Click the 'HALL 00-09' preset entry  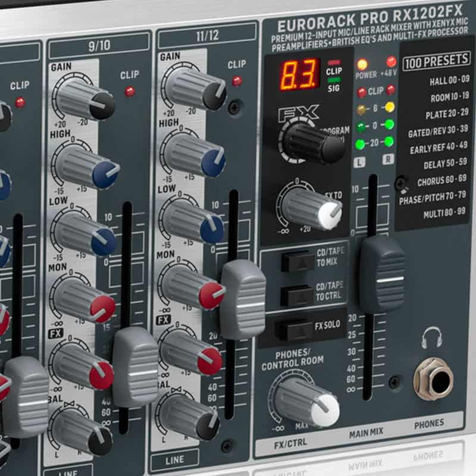click(x=449, y=80)
